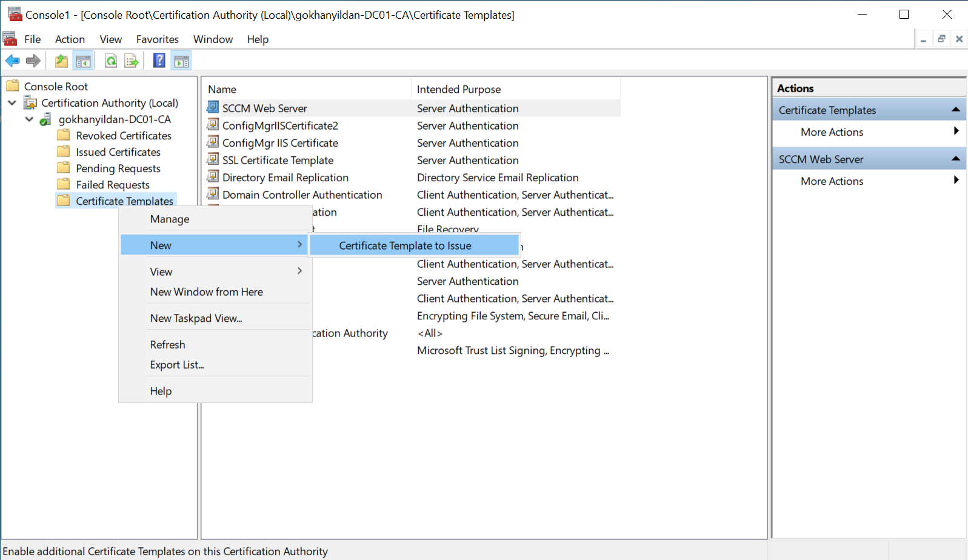This screenshot has width=968, height=560.
Task: Sort list by Intended Purpose column header
Action: (515, 89)
